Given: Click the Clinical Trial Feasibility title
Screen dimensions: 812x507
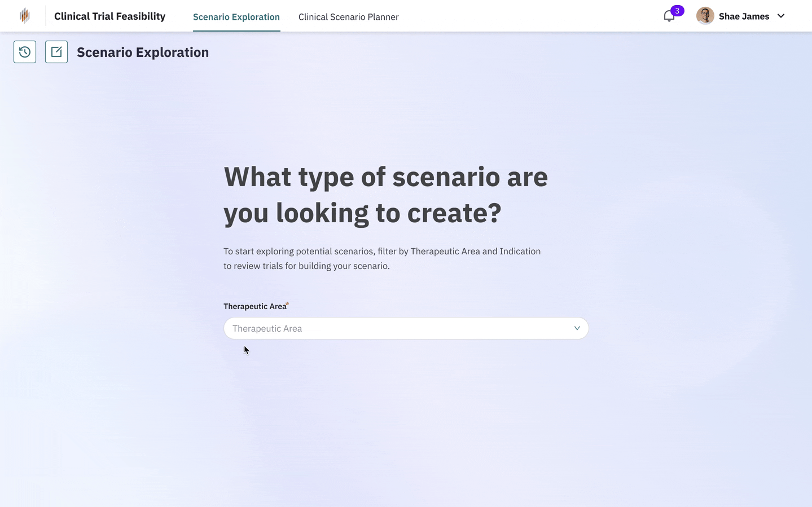Looking at the screenshot, I should coord(109,16).
